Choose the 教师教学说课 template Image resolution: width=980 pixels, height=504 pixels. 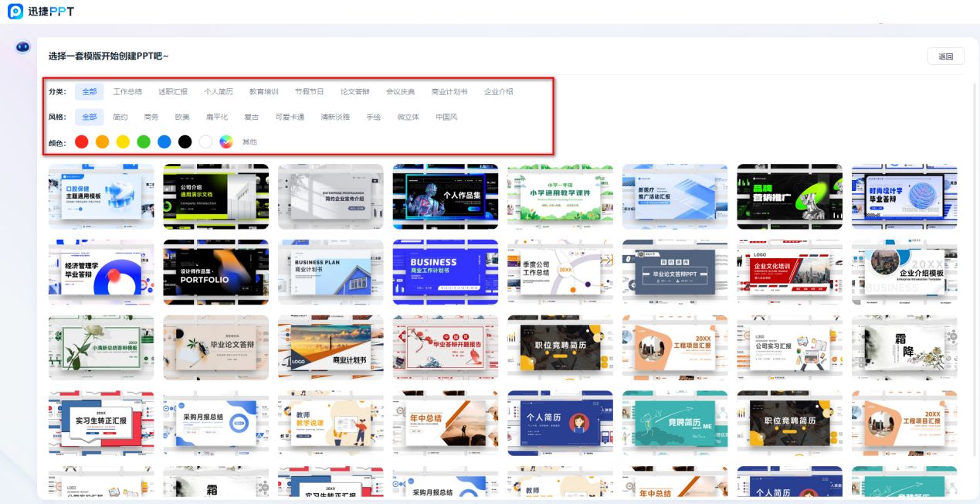[331, 423]
